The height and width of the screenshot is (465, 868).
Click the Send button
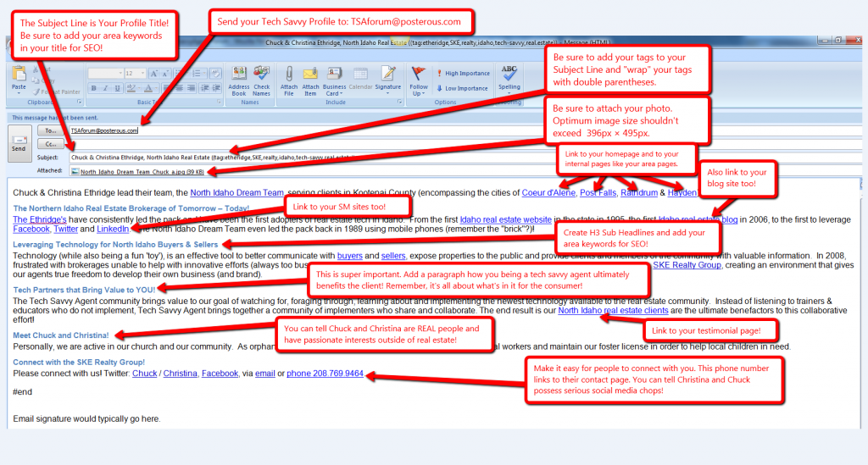pos(19,143)
